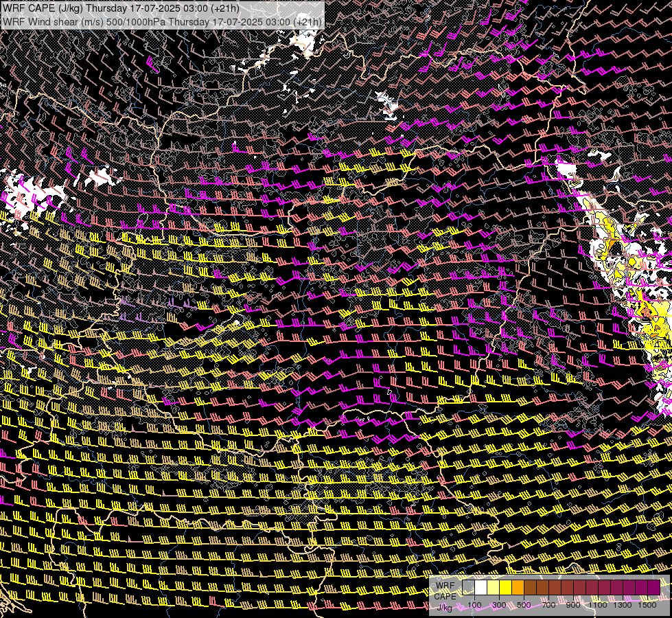This screenshot has width=672, height=618.
Task: Click the 100 legend value
Action: tap(474, 605)
